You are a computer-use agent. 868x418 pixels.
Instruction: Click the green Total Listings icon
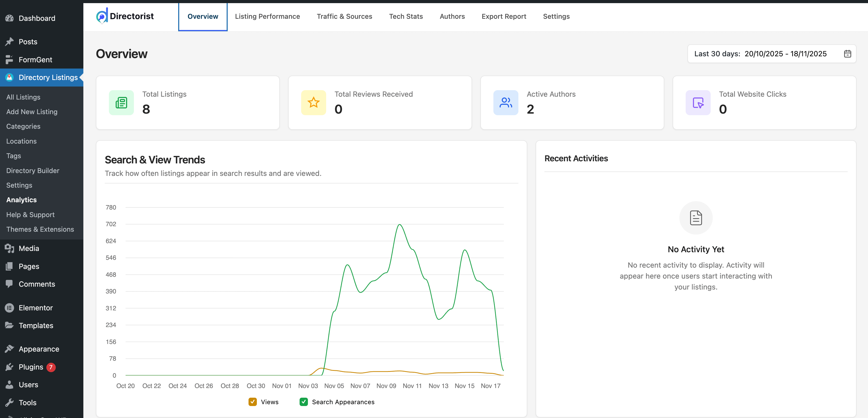click(x=121, y=102)
